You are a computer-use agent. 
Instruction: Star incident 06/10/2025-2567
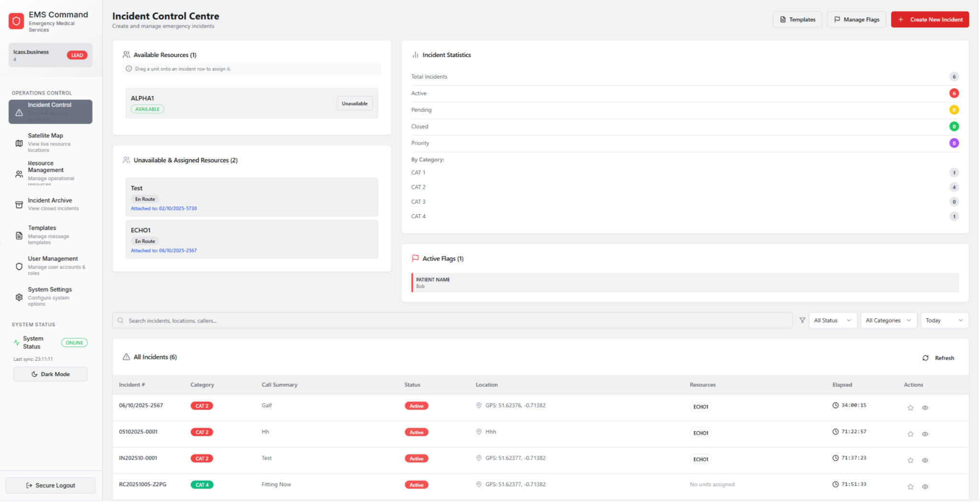(x=910, y=408)
